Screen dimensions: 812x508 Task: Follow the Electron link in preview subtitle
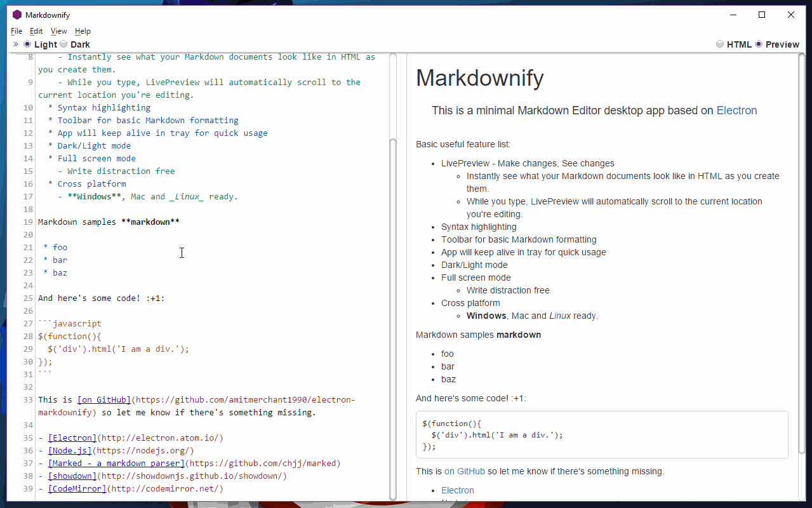point(736,110)
